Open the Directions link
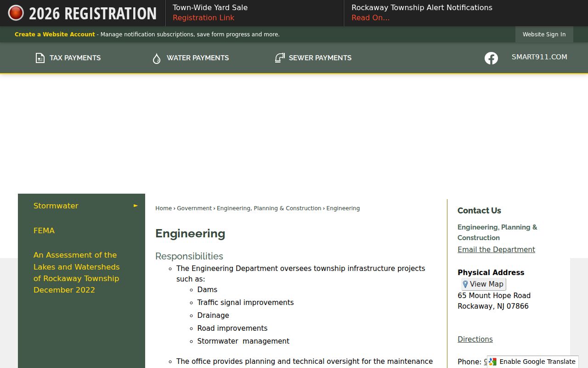This screenshot has height=368, width=588. tap(475, 339)
